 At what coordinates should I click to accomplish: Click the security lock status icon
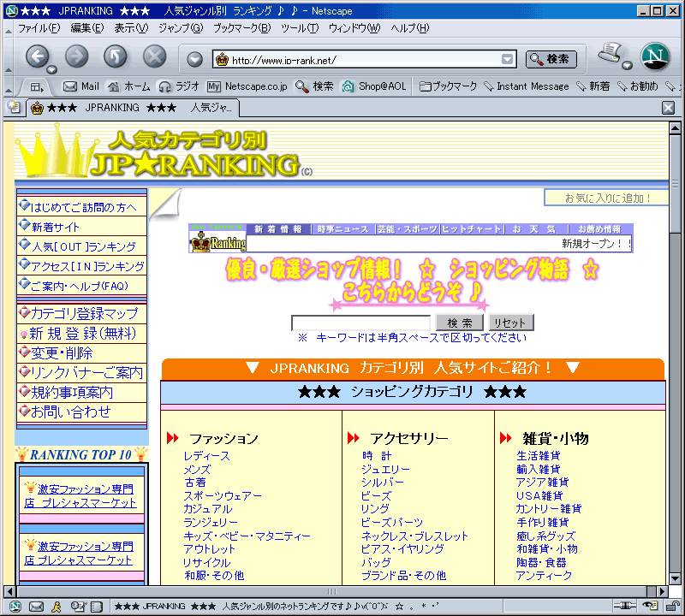671,606
